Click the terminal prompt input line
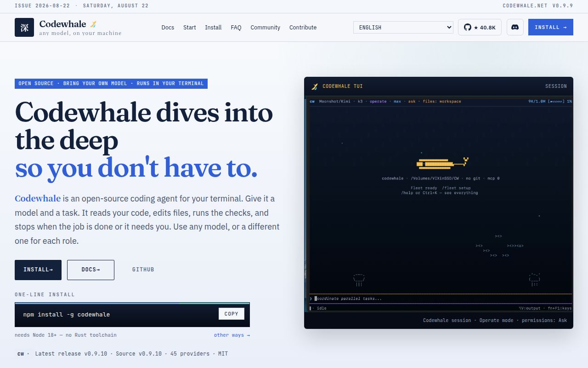The height and width of the screenshot is (368, 588). click(441, 299)
